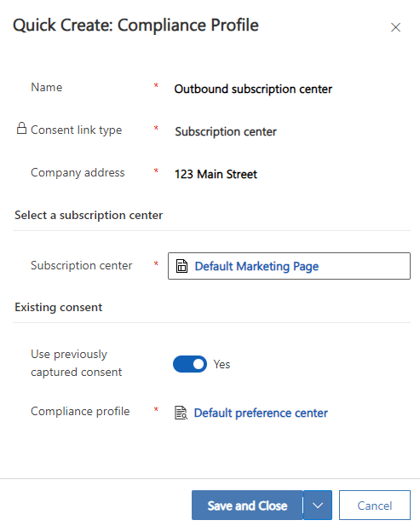Click the Subscription center lookup box
The image size is (420, 526).
289,266
